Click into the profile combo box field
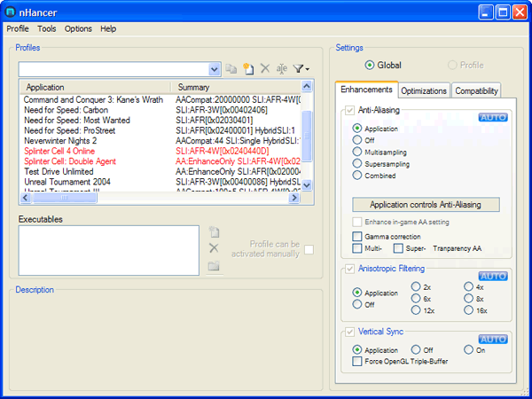The image size is (532, 399). tap(113, 69)
